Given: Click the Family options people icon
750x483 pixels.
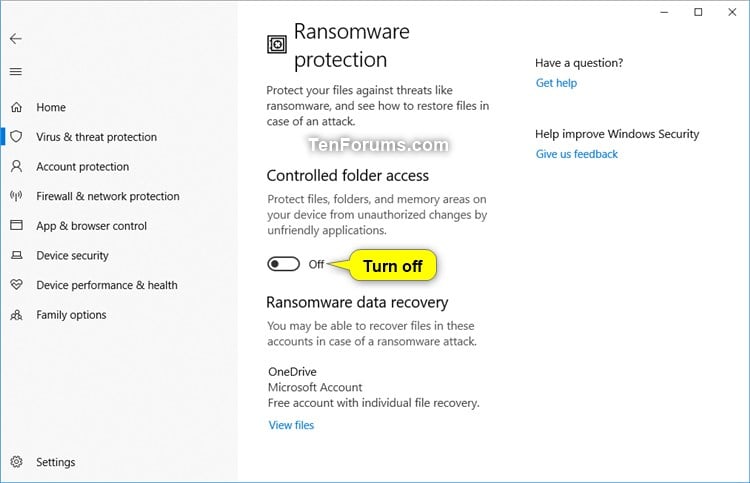Looking at the screenshot, I should tap(16, 315).
